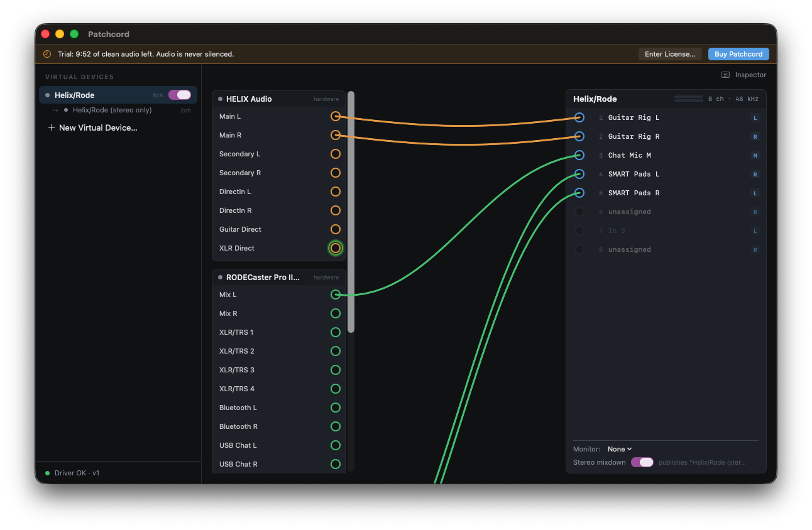Image resolution: width=812 pixels, height=530 pixels.
Task: Toggle the pan badge on In 5 row
Action: 755,231
